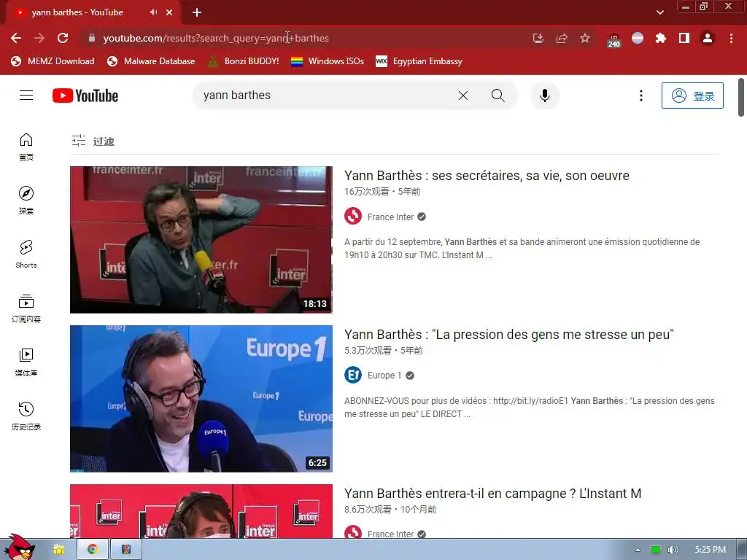Image resolution: width=747 pixels, height=560 pixels.
Task: Open the 过滤 filter options
Action: [93, 141]
